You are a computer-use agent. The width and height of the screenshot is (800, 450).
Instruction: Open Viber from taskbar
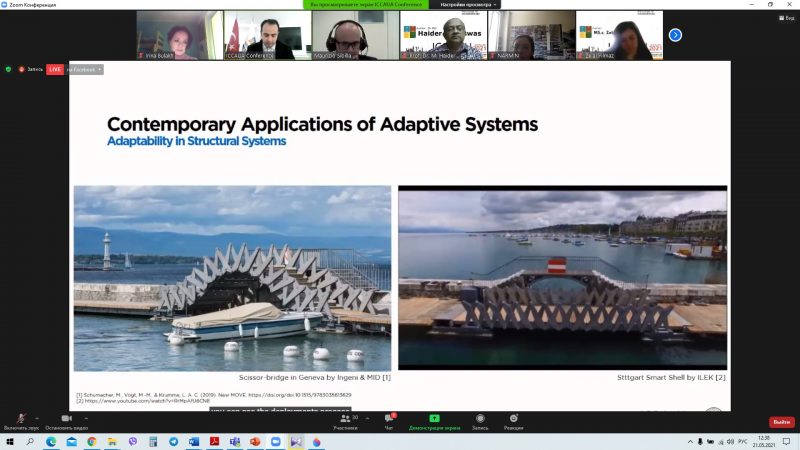(x=133, y=442)
